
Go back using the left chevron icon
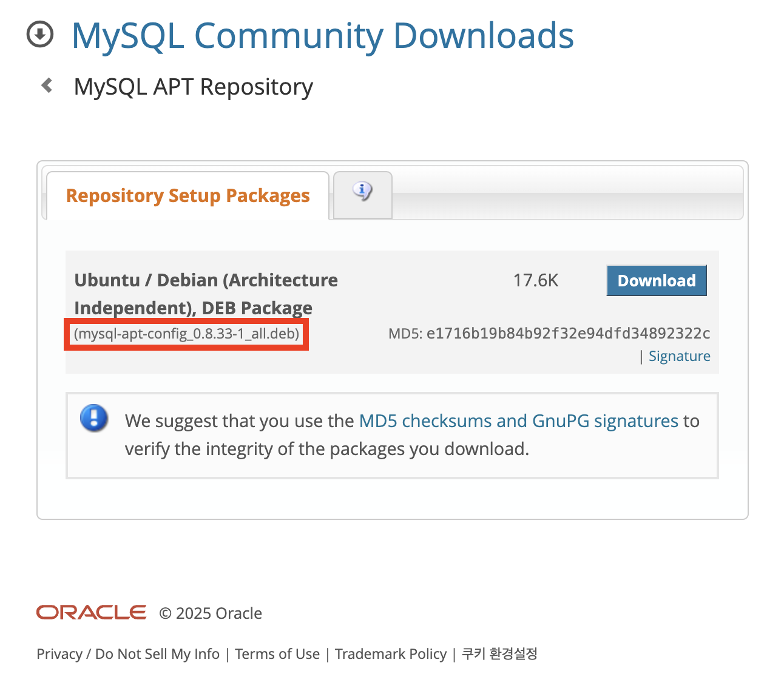click(x=47, y=86)
